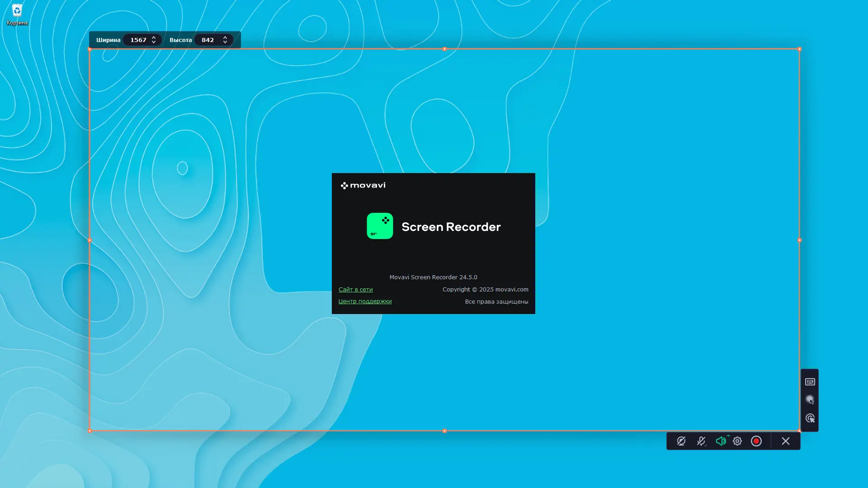Screen dimensions: 868x488
Task: Increase Высота value with up arrow
Action: click(x=225, y=38)
